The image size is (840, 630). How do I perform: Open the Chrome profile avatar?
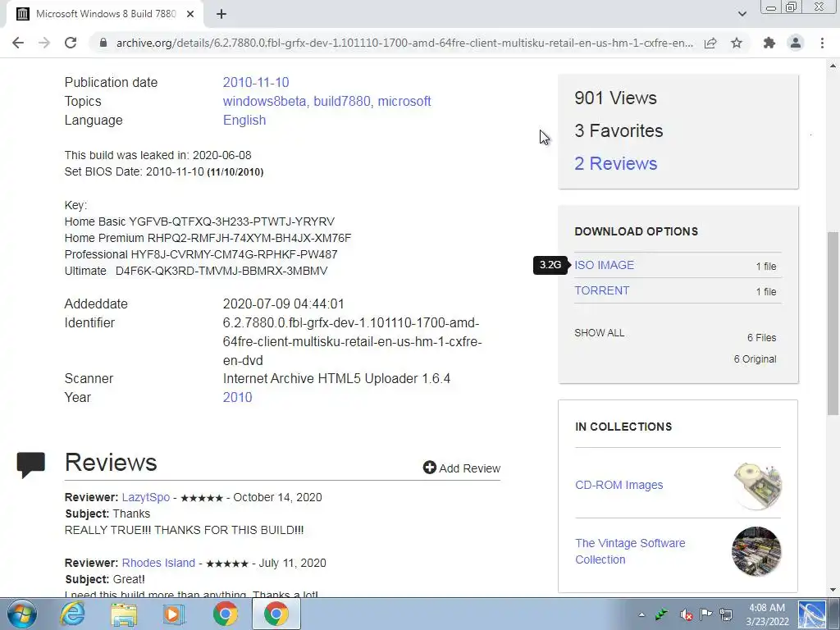pos(796,43)
